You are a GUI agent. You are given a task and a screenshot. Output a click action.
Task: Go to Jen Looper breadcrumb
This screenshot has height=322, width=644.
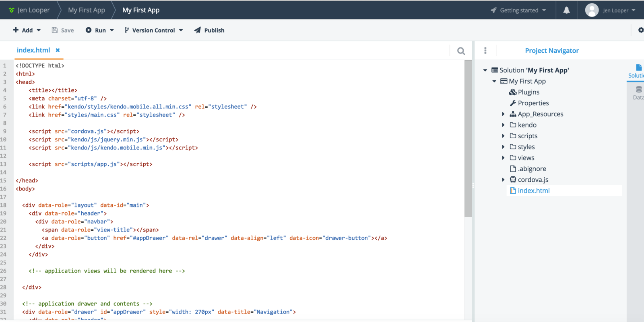point(34,10)
